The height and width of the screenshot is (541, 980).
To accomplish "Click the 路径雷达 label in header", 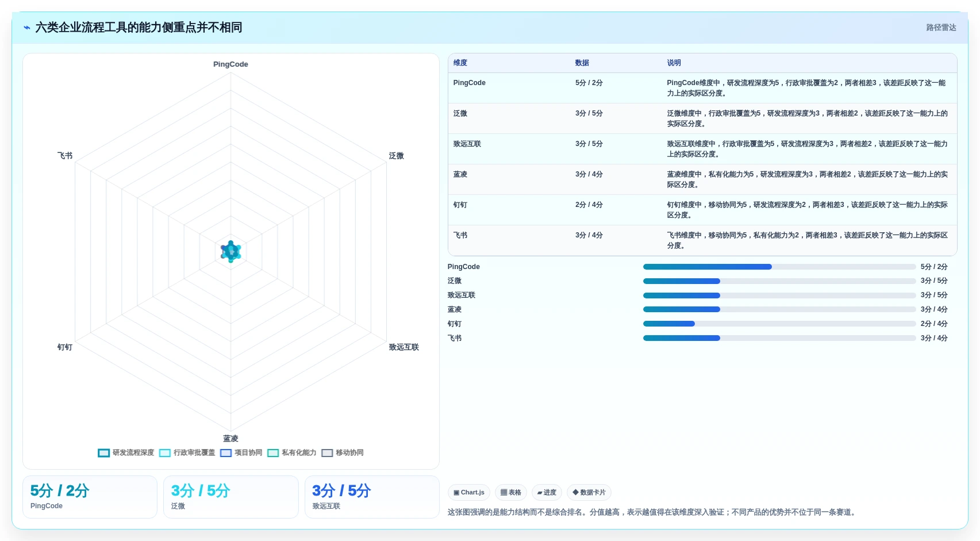I will point(941,28).
